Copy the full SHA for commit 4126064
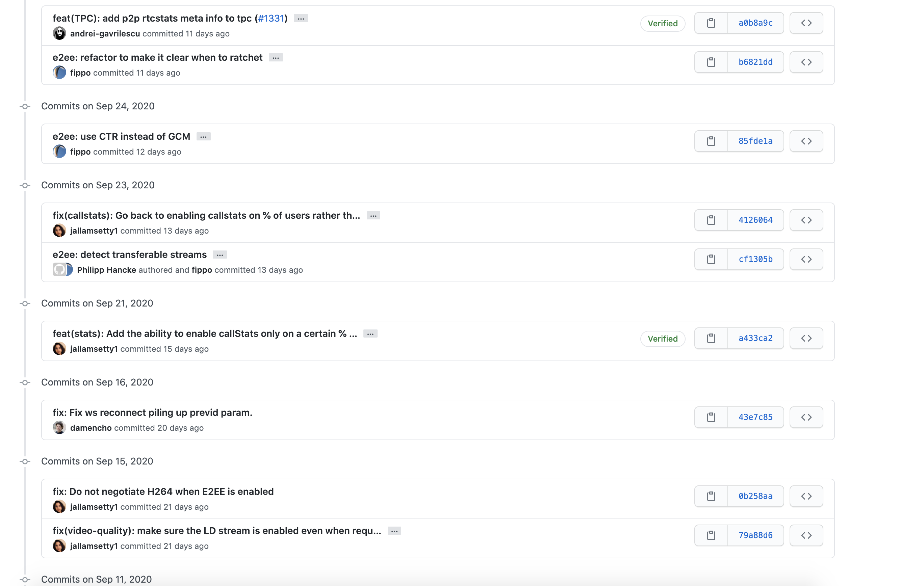924x586 pixels. point(711,220)
